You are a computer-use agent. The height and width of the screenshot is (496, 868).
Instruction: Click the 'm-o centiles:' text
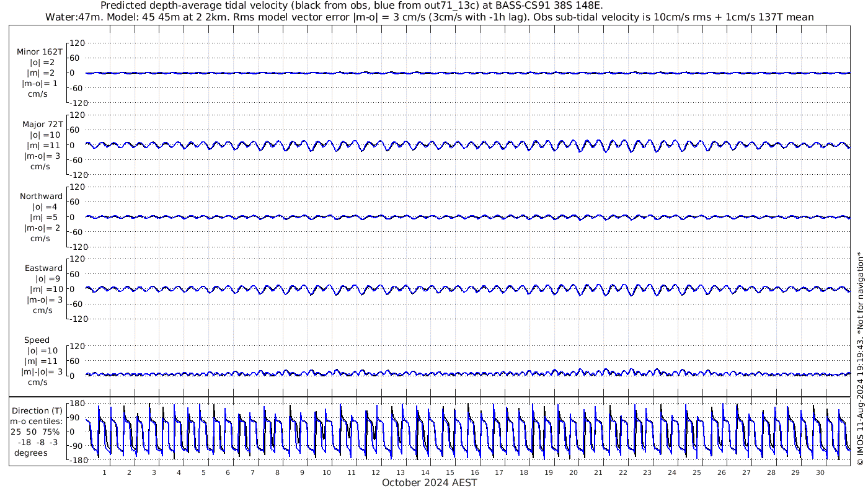35,421
